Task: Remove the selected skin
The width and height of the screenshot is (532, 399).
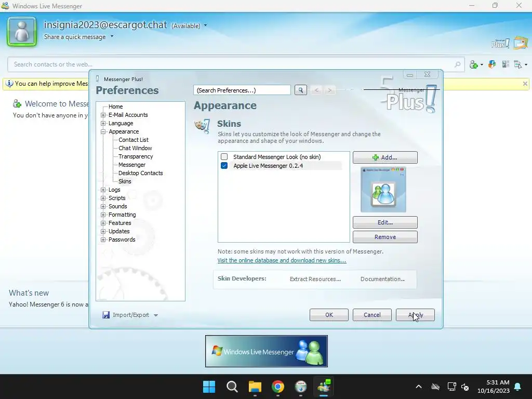Action: pyautogui.click(x=385, y=237)
